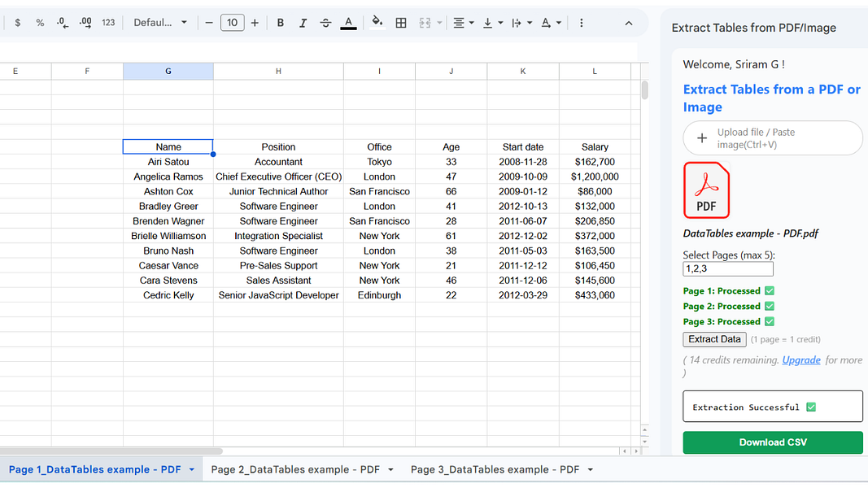Select cell Senior JavaScript Developer
The image size is (868, 488).
[278, 295]
